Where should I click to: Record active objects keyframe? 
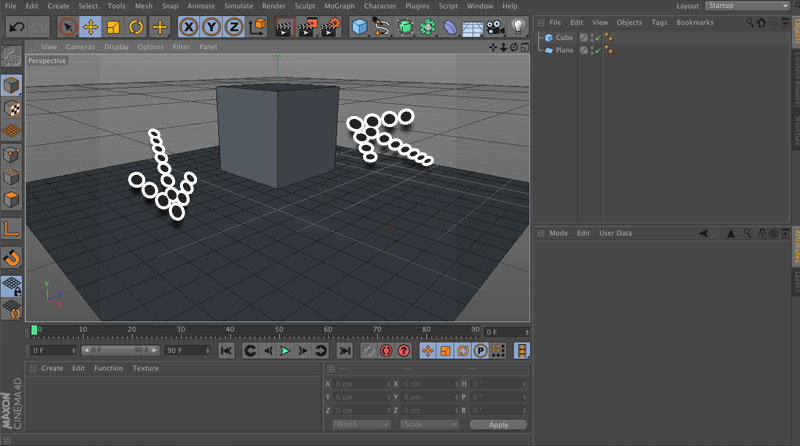pos(368,351)
